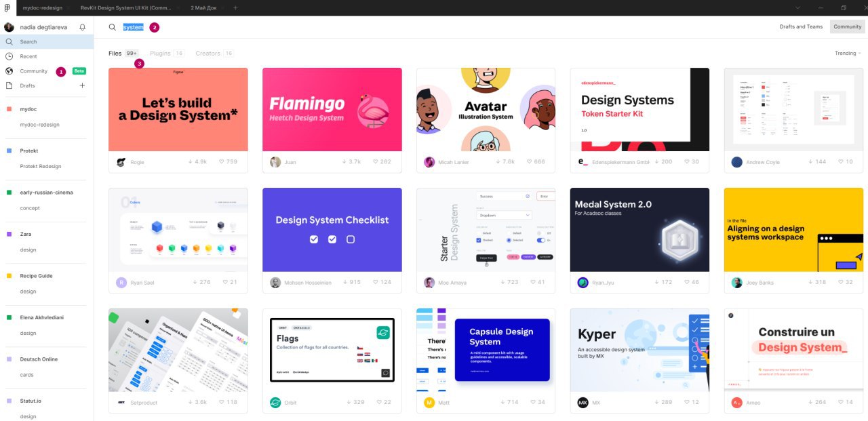The image size is (868, 421).
Task: Click the download icon on Rogie's file
Action: [x=190, y=162]
